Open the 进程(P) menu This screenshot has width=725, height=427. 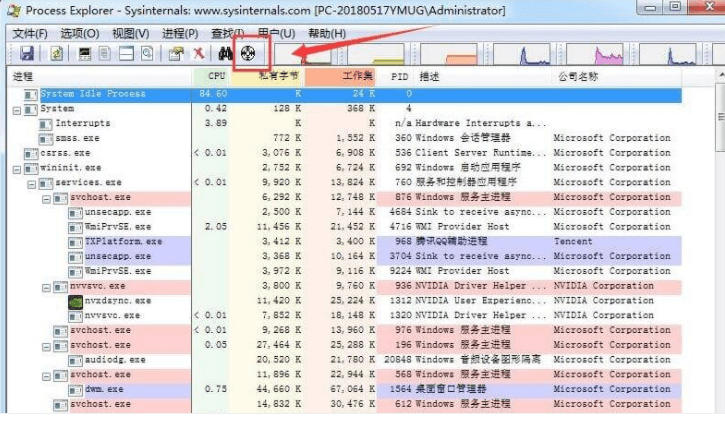[180, 33]
